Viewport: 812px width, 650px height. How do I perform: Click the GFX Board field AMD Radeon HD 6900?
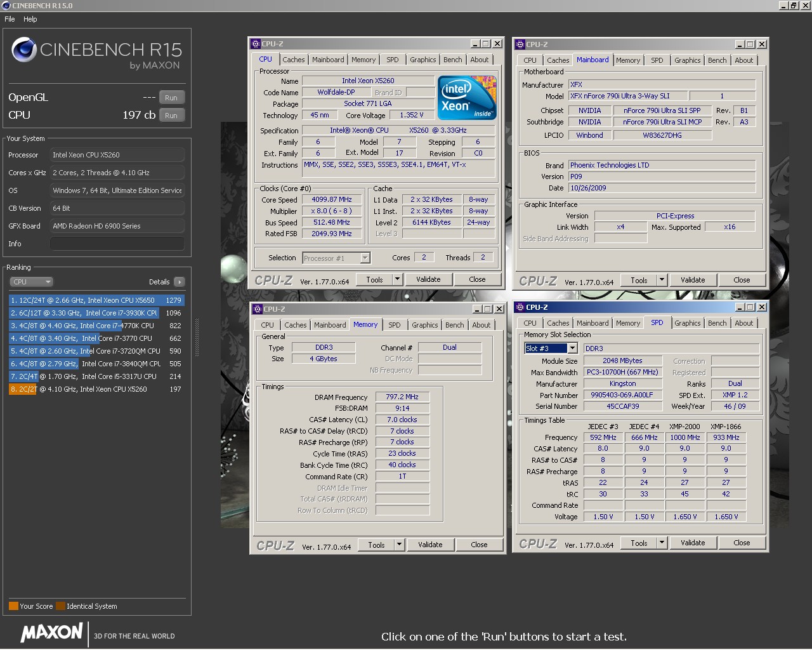click(x=117, y=226)
